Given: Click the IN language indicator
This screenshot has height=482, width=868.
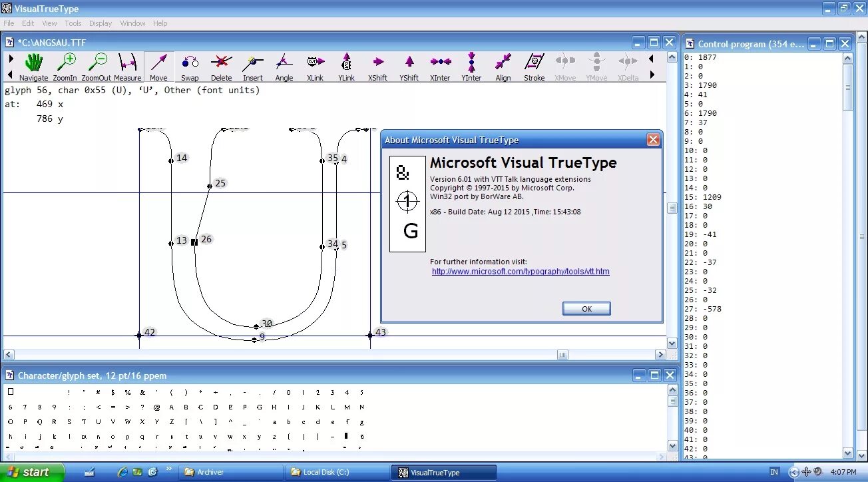Looking at the screenshot, I should click(x=773, y=472).
